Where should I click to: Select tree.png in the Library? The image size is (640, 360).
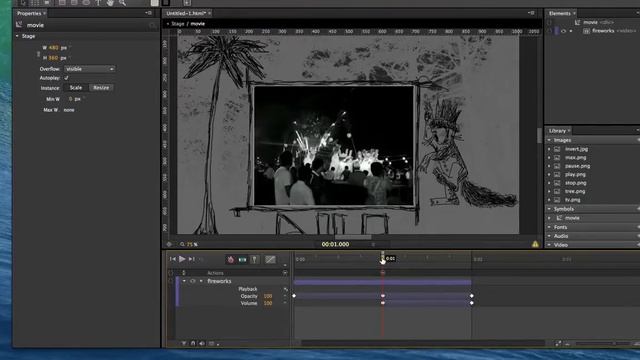pos(575,191)
